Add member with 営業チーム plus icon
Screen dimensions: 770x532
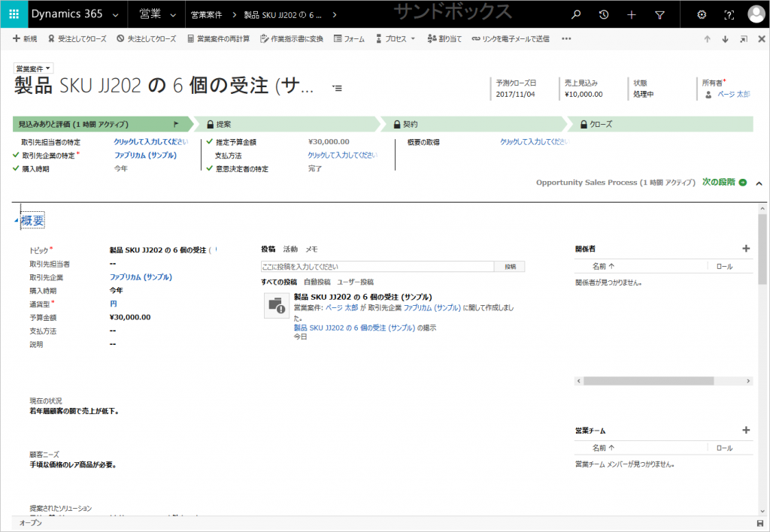tap(746, 431)
